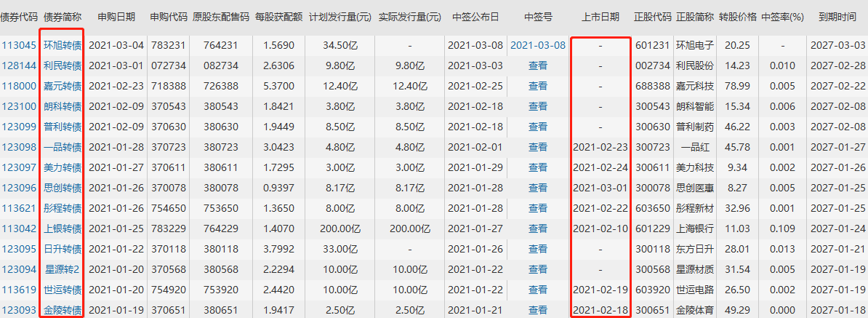The image size is (868, 318).
Task: Open bond code link 123095
Action: [x=19, y=249]
